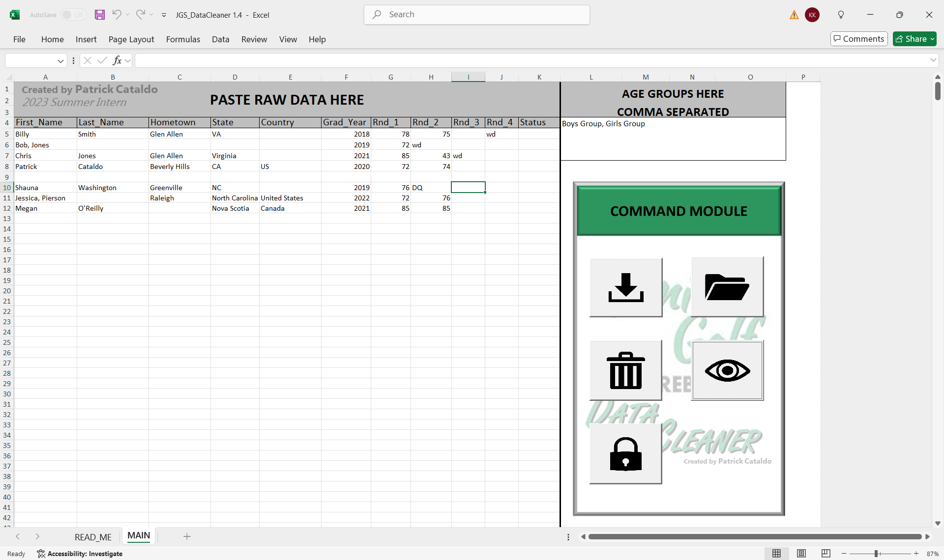Enable Page Layout view from status bar
The image size is (944, 560).
(x=801, y=554)
